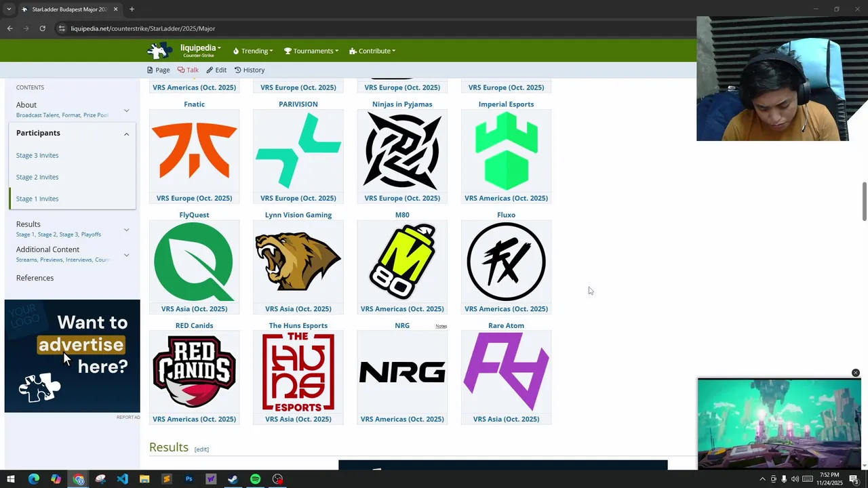Close the floating video preview
This screenshot has width=868, height=488.
pos(856,373)
